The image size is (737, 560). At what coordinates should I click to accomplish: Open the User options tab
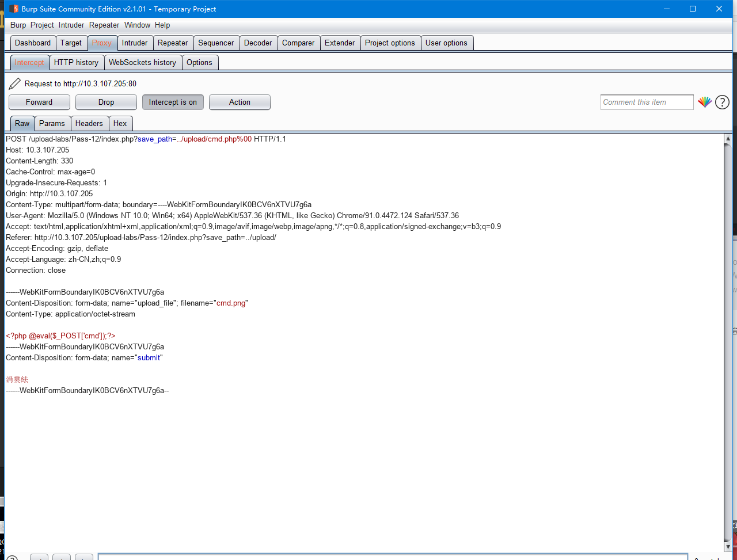446,43
